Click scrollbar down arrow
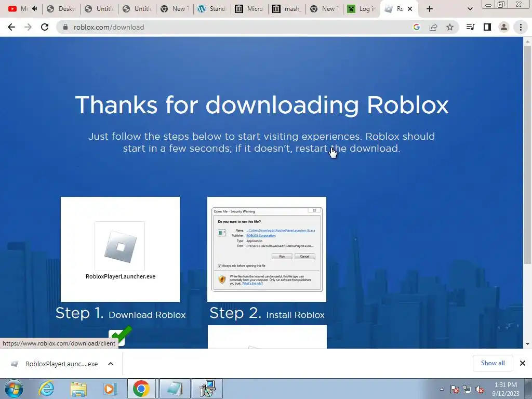532x399 pixels. tap(527, 344)
